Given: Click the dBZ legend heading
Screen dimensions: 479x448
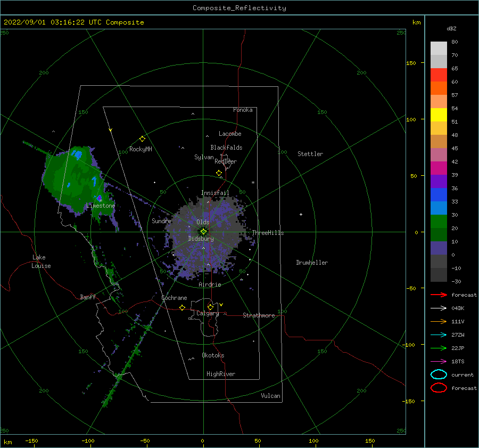Looking at the screenshot, I should pyautogui.click(x=451, y=28).
